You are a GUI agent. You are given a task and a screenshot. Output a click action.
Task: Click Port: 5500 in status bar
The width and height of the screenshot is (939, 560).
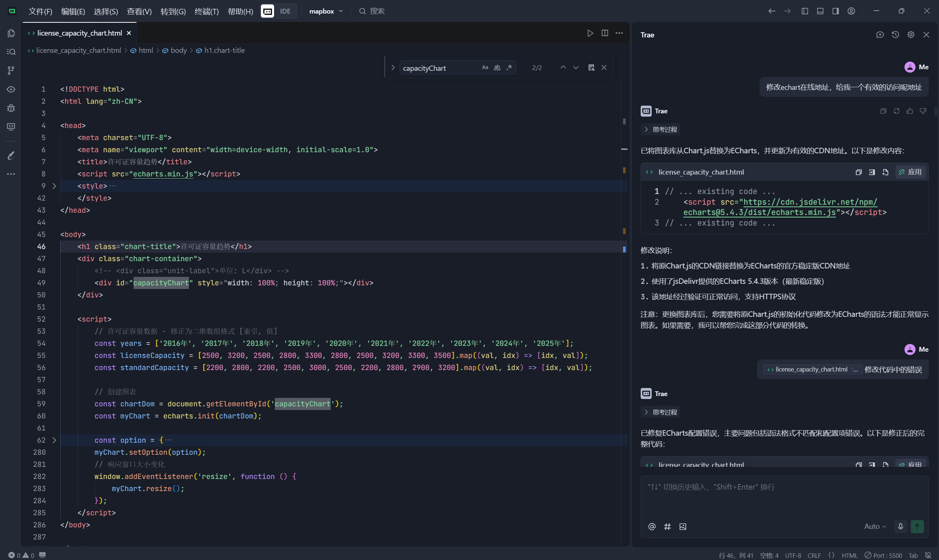[883, 555]
